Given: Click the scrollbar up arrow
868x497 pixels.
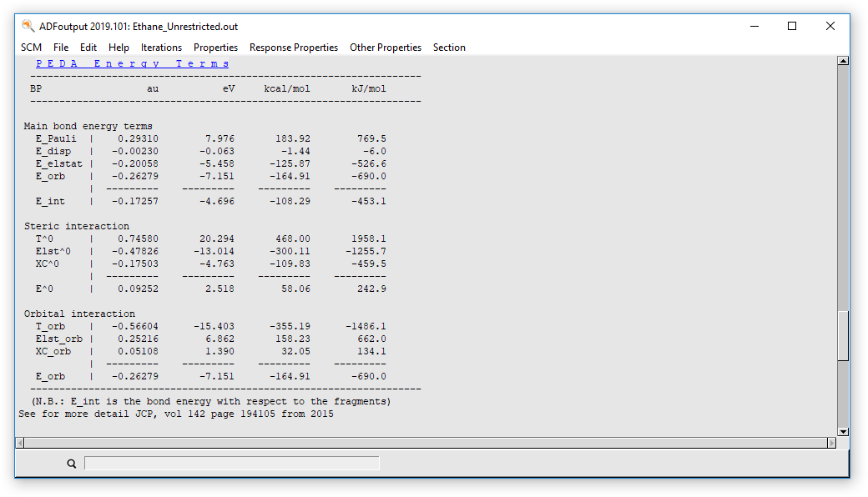Looking at the screenshot, I should tap(844, 59).
